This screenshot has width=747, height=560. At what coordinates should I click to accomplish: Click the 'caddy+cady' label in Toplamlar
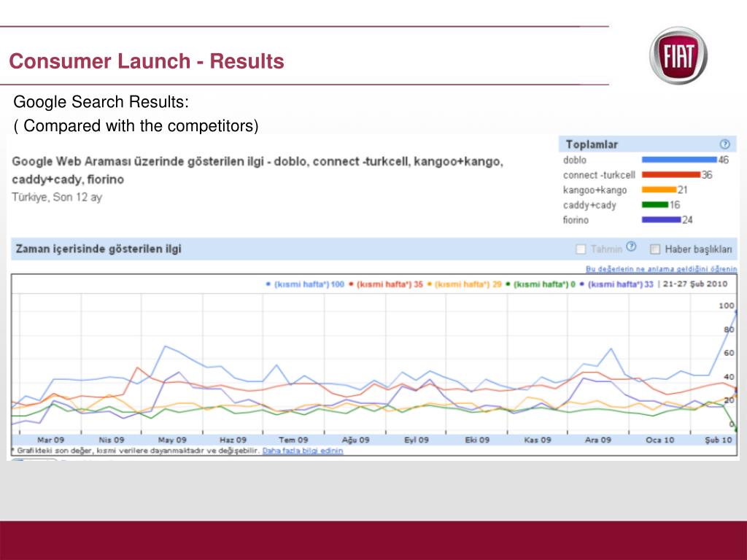click(x=589, y=205)
